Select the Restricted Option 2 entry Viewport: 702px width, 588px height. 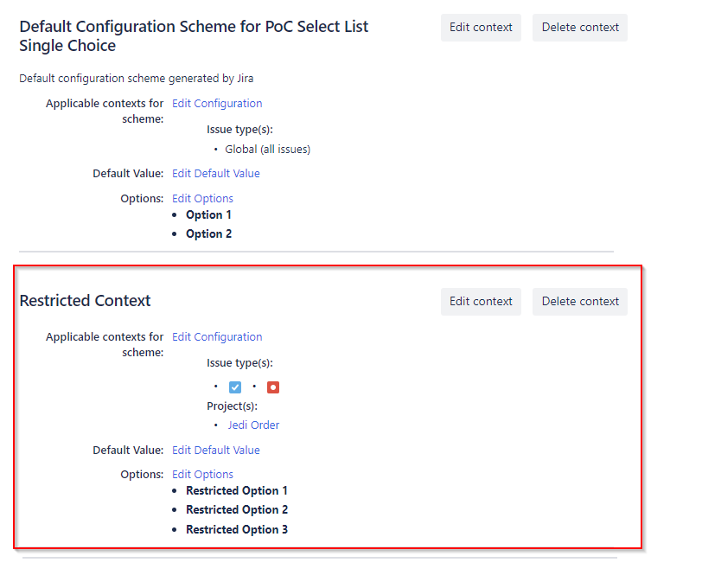[x=237, y=510]
